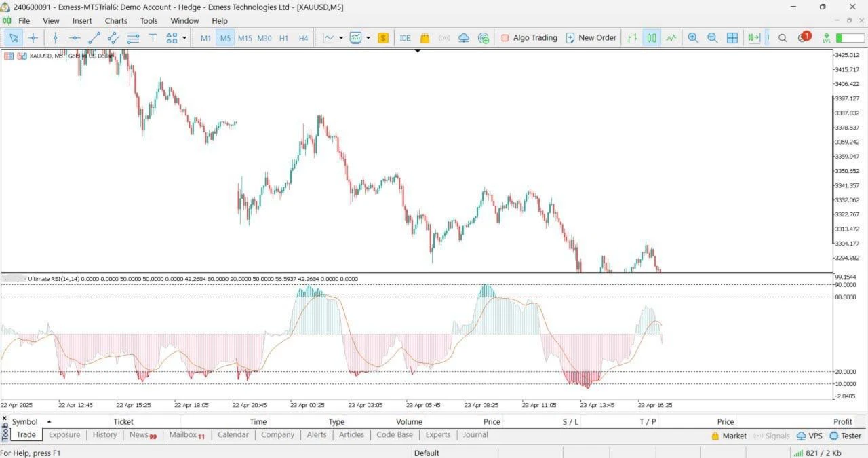
Task: Open the News tab
Action: click(142, 435)
